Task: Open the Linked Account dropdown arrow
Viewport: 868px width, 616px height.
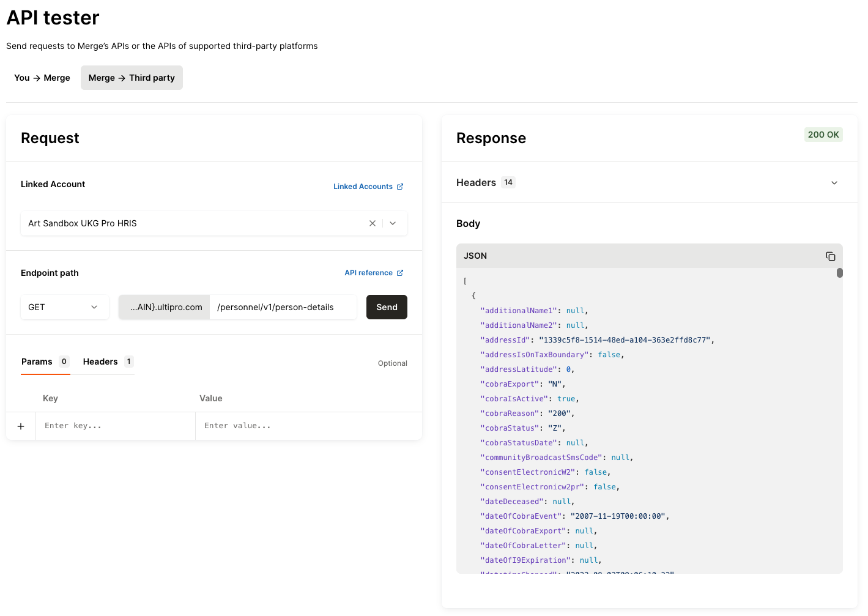Action: coord(393,223)
